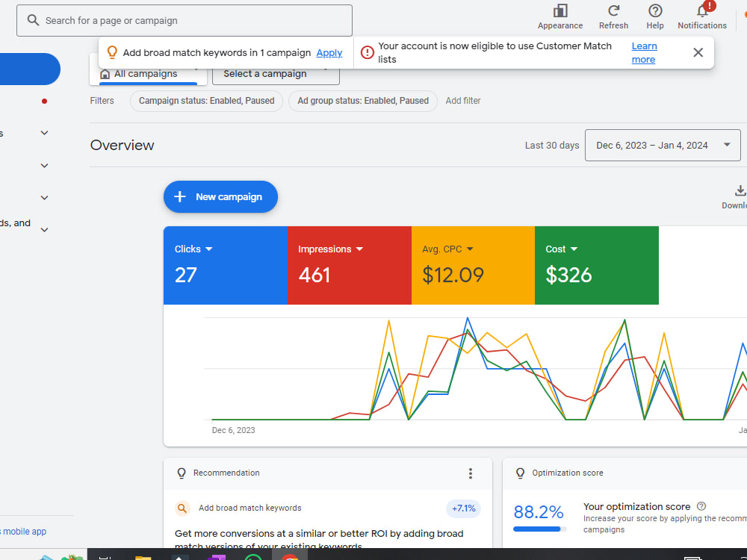Click the optimization score progress bar
The height and width of the screenshot is (560, 747).
tap(540, 529)
